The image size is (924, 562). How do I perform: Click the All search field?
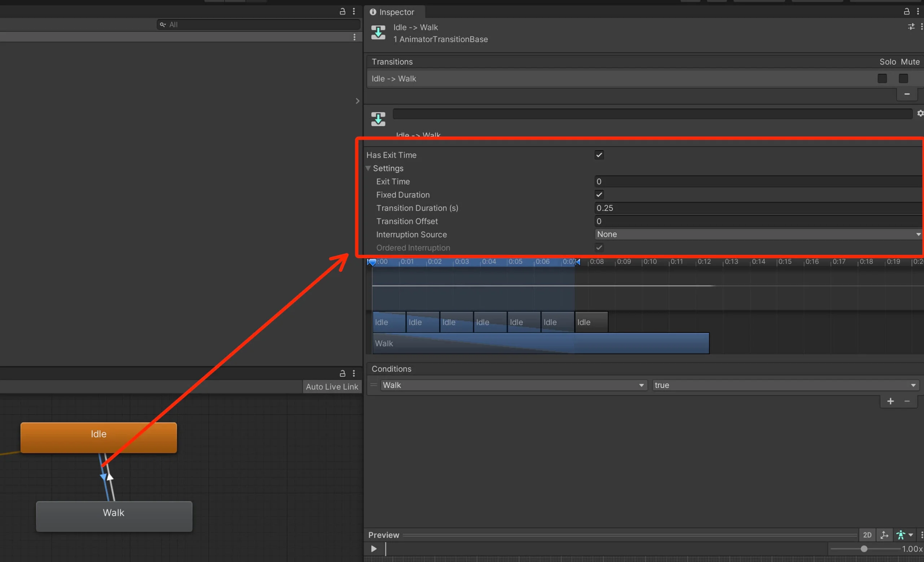(x=258, y=25)
